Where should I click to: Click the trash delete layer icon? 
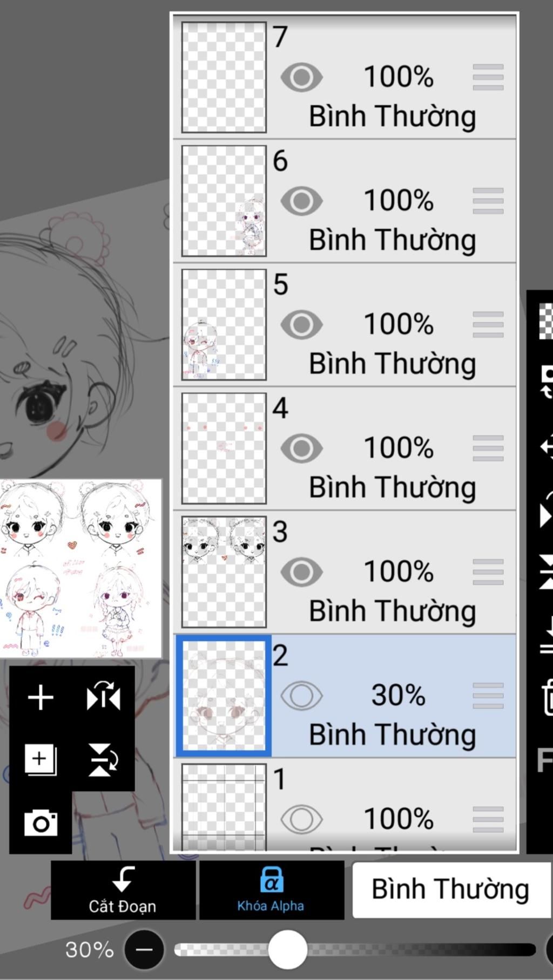pos(547,698)
